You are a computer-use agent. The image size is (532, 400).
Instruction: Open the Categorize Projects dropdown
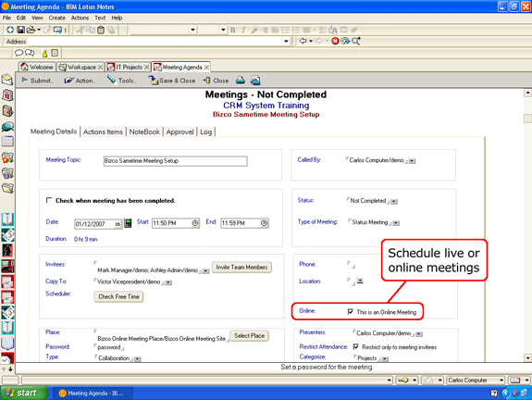(385, 359)
